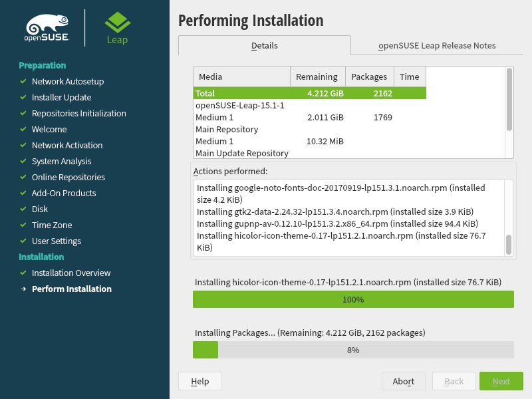532x399 pixels.
Task: Select the Medium 1 row with 2.011 GiB
Action: pyautogui.click(x=310, y=118)
